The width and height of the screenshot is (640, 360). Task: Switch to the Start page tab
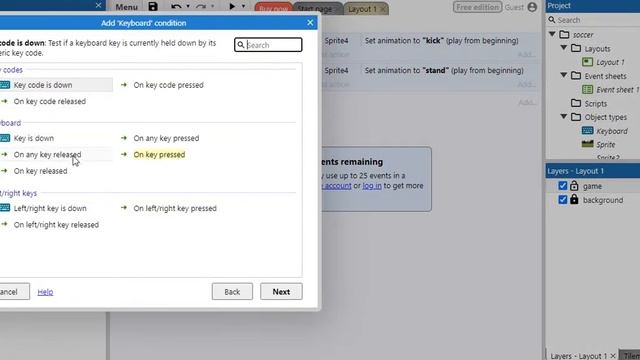point(315,9)
